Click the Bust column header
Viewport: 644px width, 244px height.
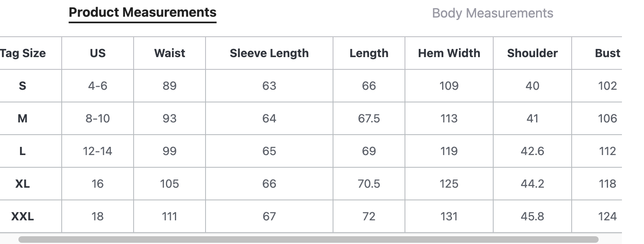coord(607,53)
